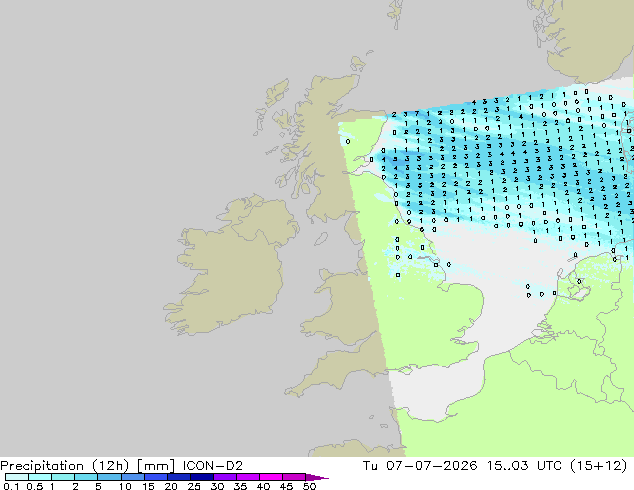
Task: Click the 0.5–1 mm legend swatch
Action: pyautogui.click(x=40, y=477)
